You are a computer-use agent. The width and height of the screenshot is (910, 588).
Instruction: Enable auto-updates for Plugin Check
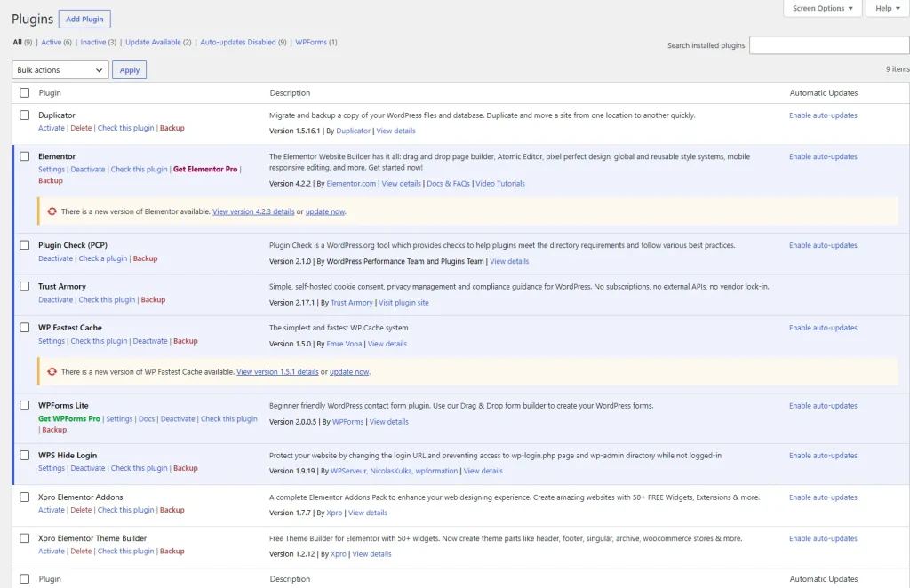pos(823,245)
